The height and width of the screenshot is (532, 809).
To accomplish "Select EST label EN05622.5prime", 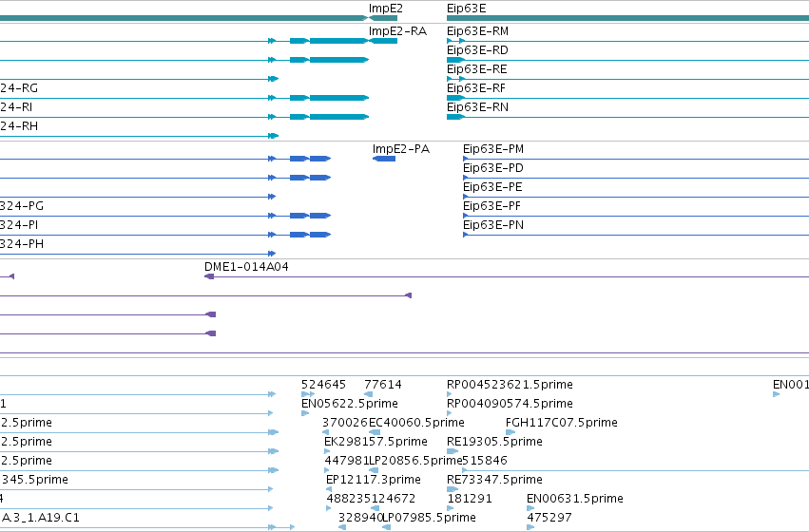I will [349, 404].
